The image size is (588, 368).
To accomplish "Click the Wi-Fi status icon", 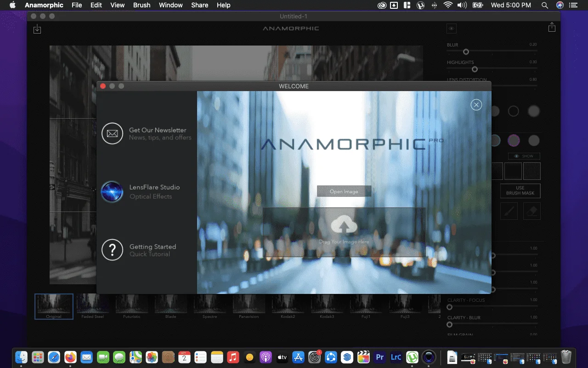I will 448,5.
